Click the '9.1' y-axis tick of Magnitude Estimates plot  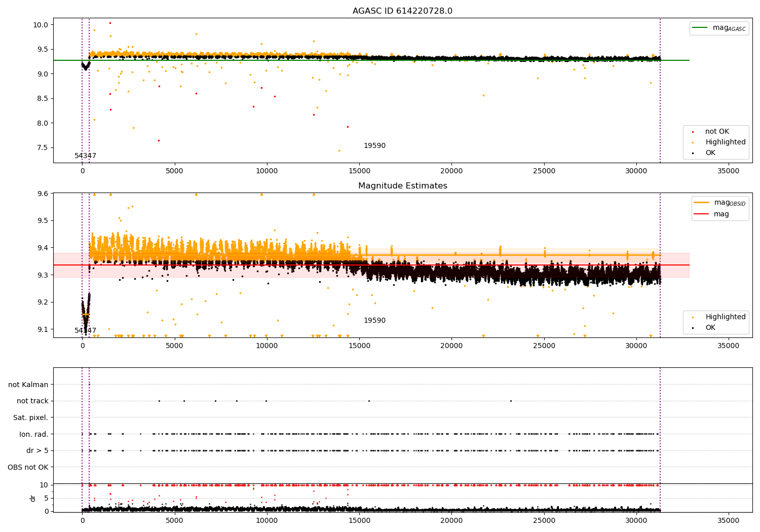click(x=43, y=329)
